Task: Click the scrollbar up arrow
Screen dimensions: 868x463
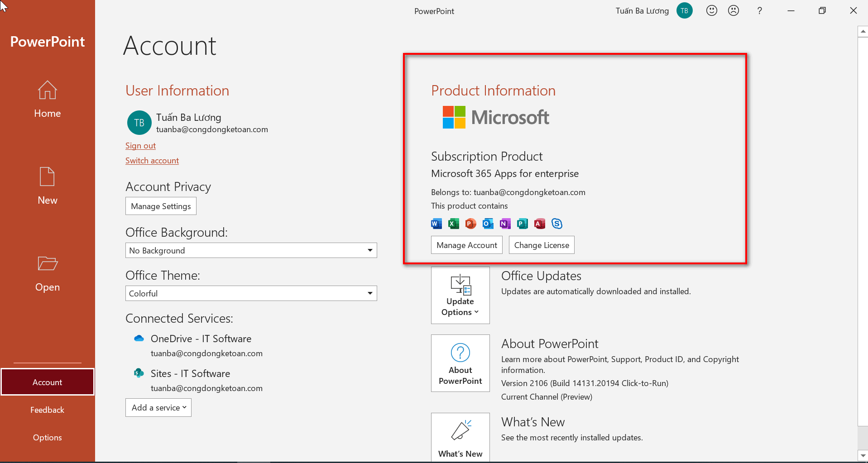Action: click(863, 32)
